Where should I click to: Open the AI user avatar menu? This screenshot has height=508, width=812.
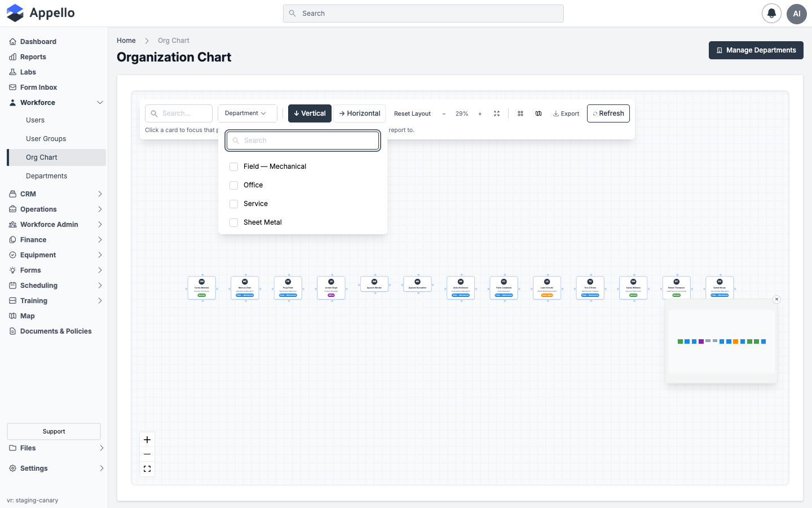click(796, 14)
